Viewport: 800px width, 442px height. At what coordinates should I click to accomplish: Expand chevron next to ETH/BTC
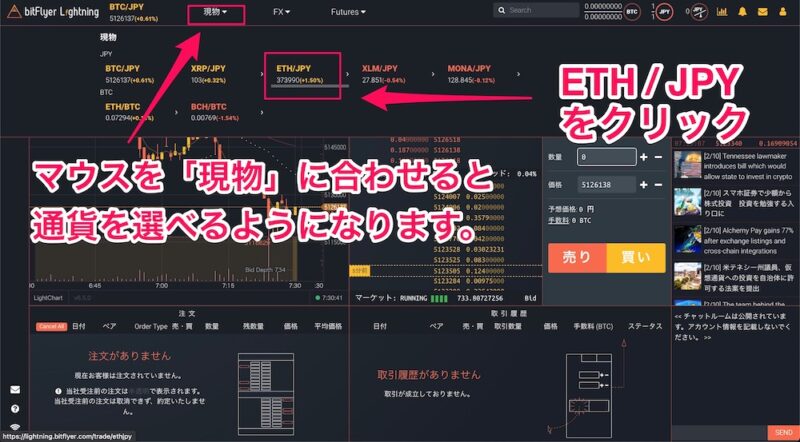click(176, 112)
